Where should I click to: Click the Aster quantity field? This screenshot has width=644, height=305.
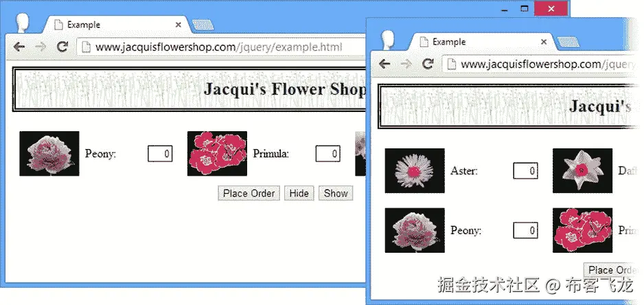pyautogui.click(x=525, y=171)
